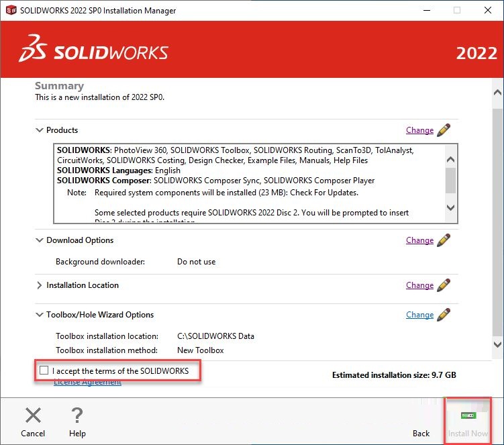The height and width of the screenshot is (445, 504).
Task: Click the pencil icon beside Products Change
Action: tap(444, 130)
